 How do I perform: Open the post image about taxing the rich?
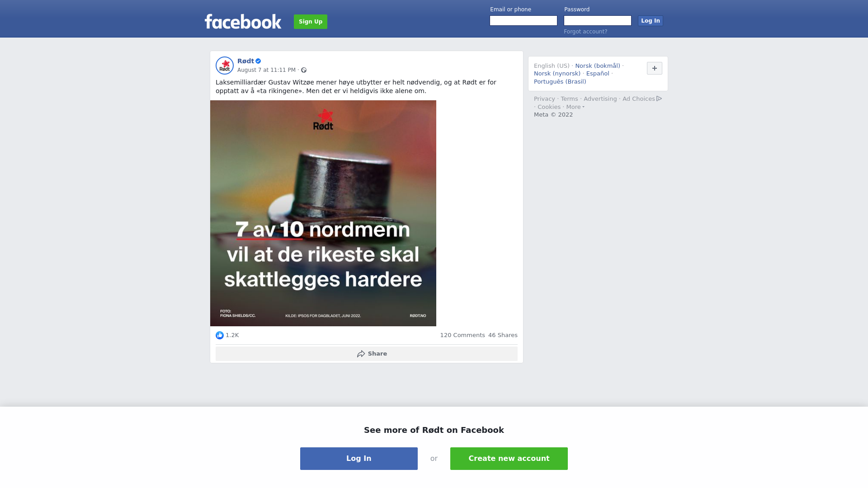(x=323, y=213)
